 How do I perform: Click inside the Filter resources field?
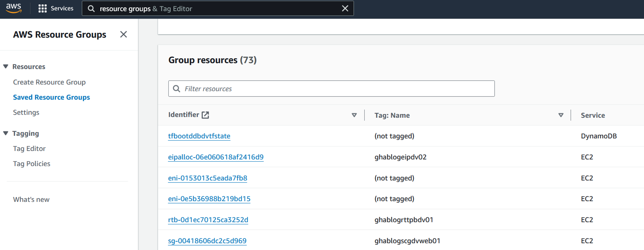[x=275, y=89]
